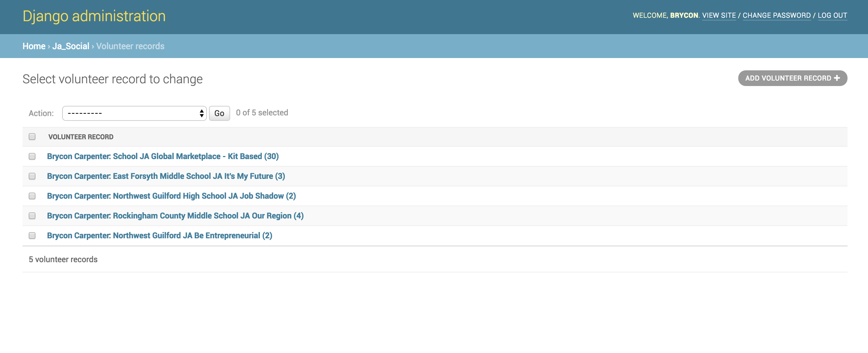Open the Home breadcrumb link
This screenshot has height=353, width=868.
pyautogui.click(x=34, y=46)
